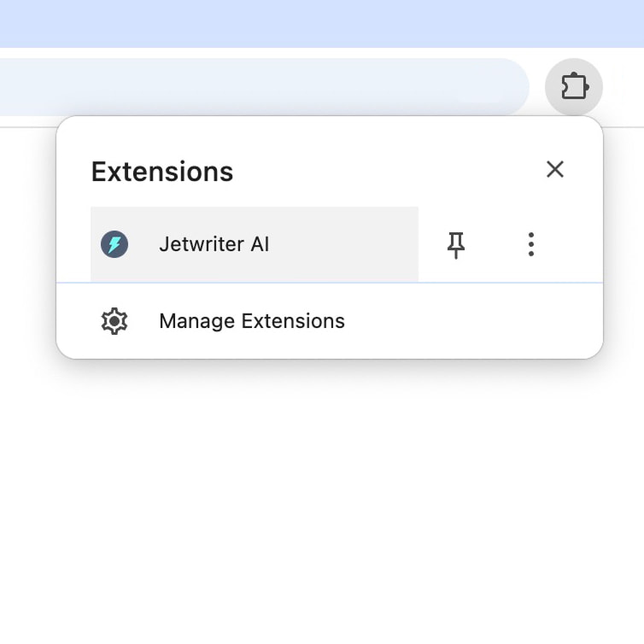Click the empty blue tab strip area

pyautogui.click(x=322, y=23)
